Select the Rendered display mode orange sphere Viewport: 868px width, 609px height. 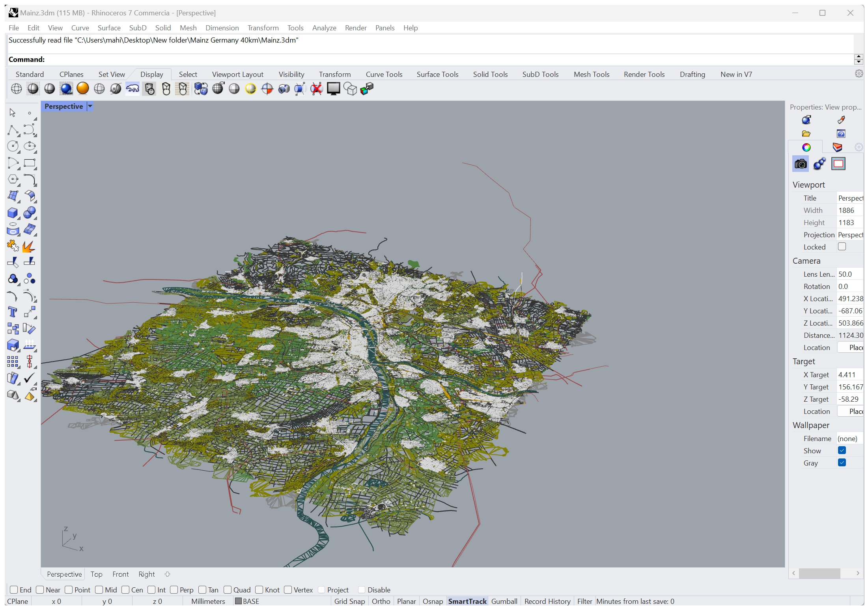point(83,89)
